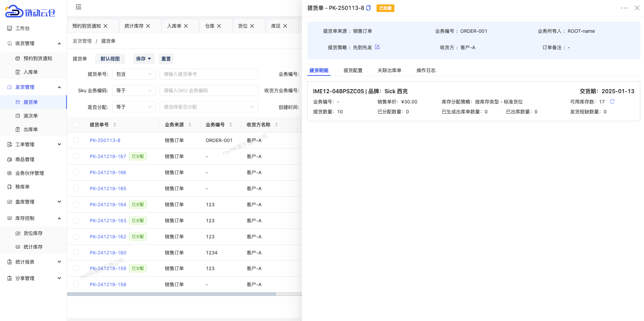Open the 是否分配 selection dropdown
644x321 pixels.
(209, 107)
